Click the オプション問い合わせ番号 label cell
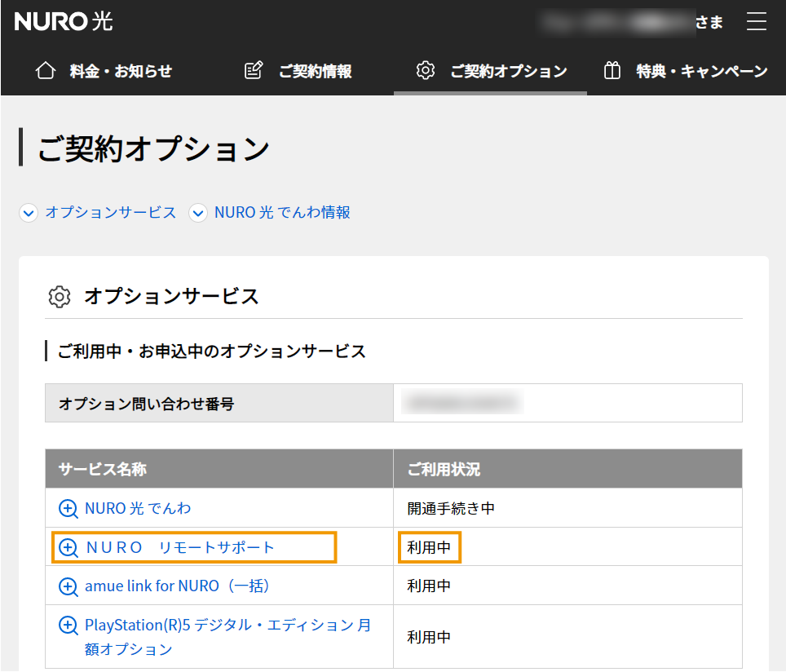Image resolution: width=786 pixels, height=672 pixels. (219, 403)
